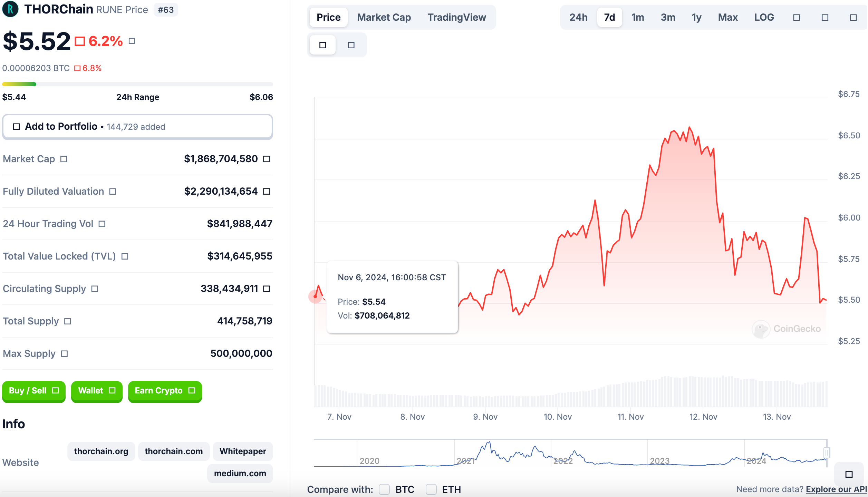Image resolution: width=868 pixels, height=497 pixels.
Task: Expand the Earn Crypto dropdown
Action: [165, 391]
